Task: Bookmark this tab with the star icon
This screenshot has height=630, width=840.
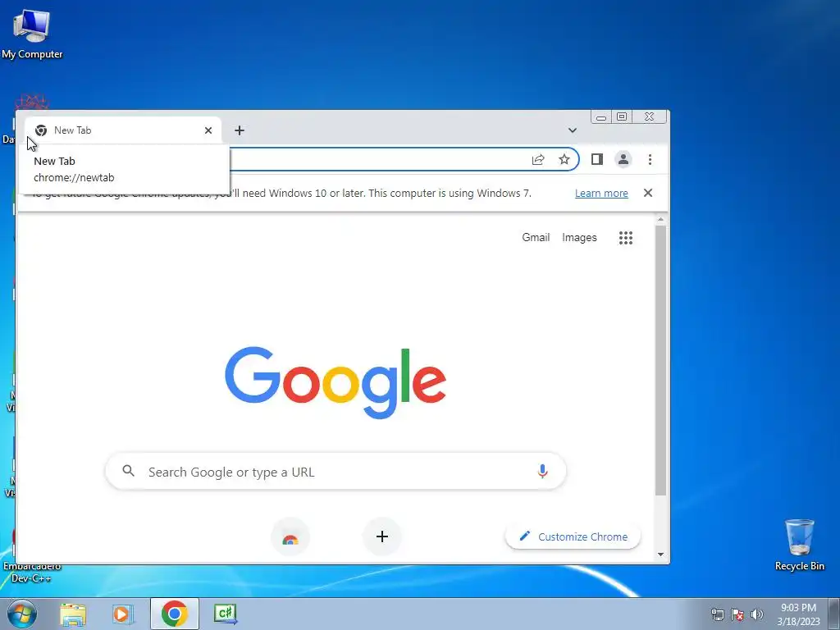Action: point(564,159)
